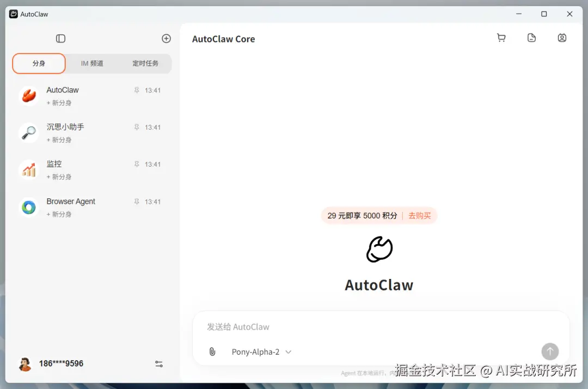Click the Browser Agent avatar icon
This screenshot has width=588, height=389.
pyautogui.click(x=29, y=207)
